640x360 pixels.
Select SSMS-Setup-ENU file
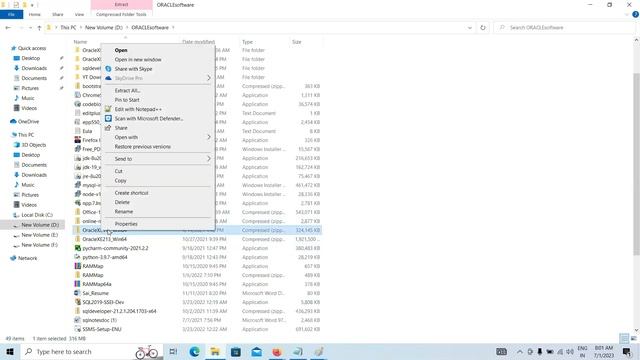[102, 329]
